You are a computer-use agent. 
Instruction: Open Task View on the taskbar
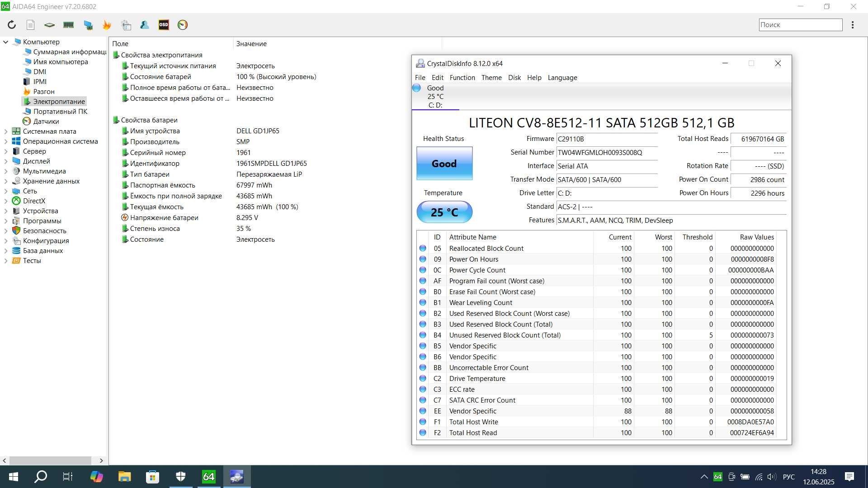point(68,476)
